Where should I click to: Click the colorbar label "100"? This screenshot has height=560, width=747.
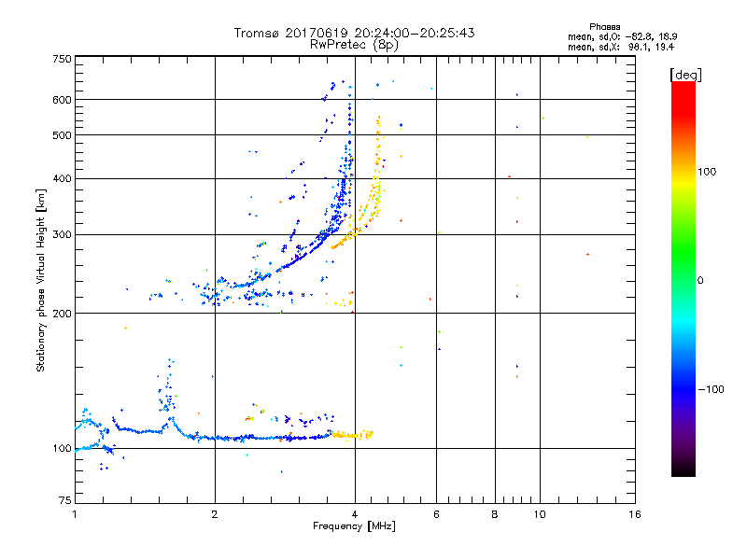pos(707,172)
